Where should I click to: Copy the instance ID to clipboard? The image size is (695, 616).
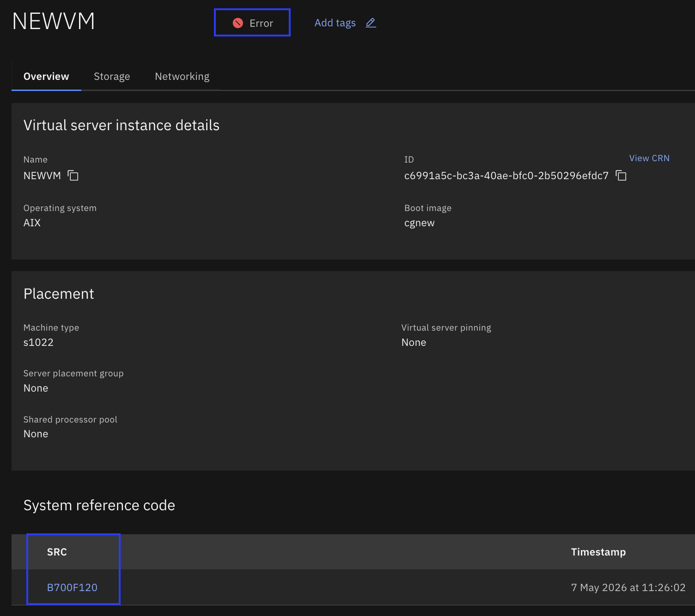point(621,175)
